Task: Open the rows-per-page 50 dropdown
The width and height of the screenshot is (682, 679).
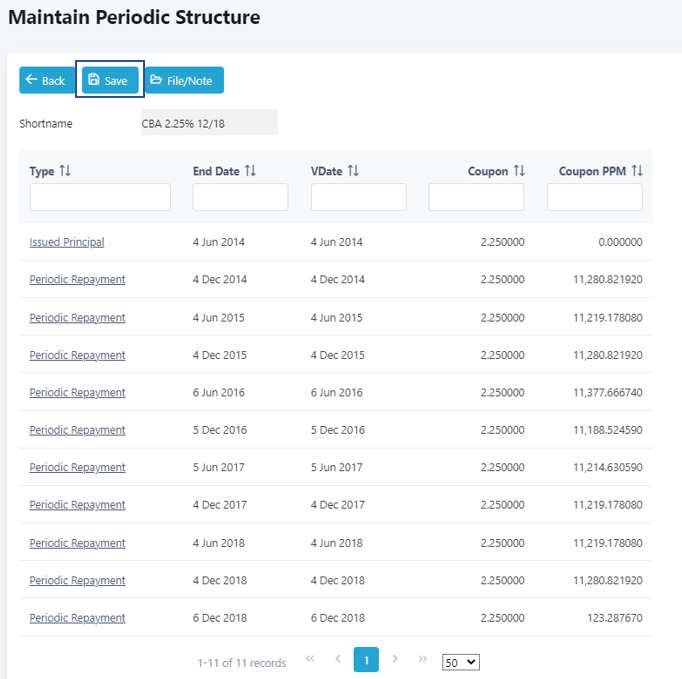Action: pos(461,662)
